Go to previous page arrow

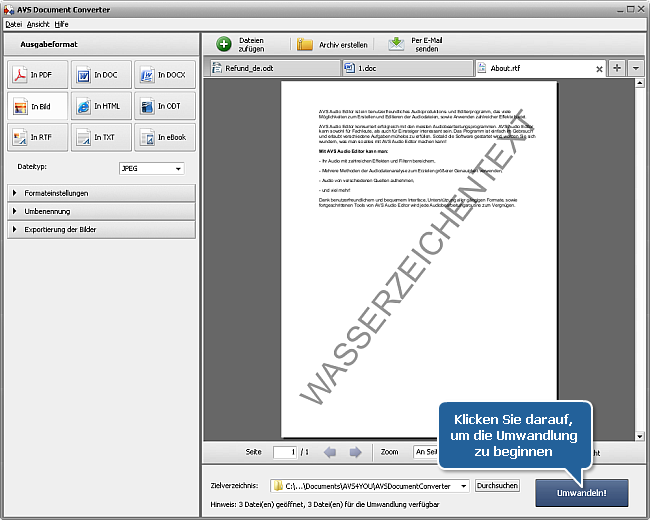330,452
